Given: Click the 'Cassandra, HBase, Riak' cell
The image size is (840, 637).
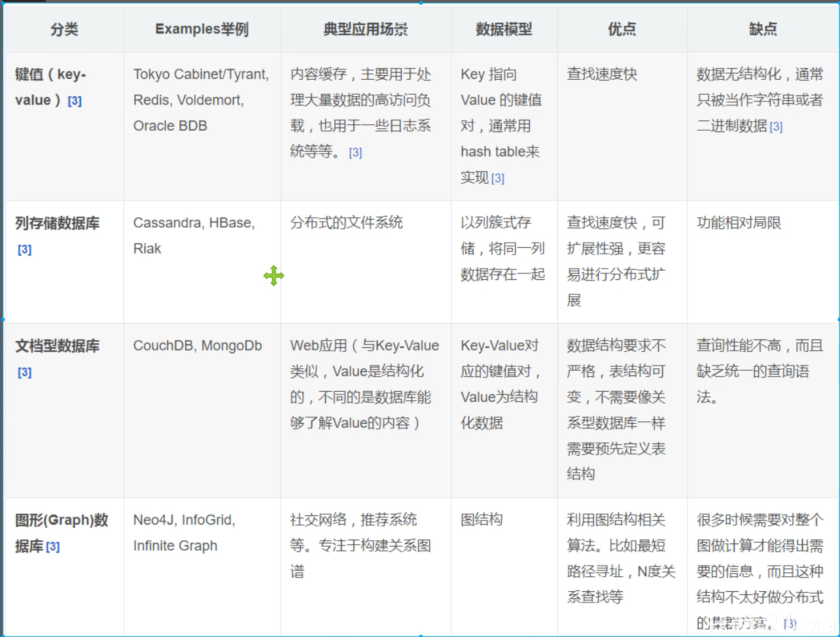Looking at the screenshot, I should (202, 262).
